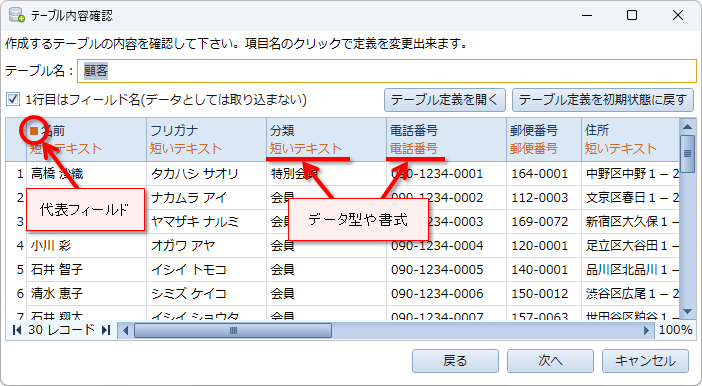
Task: Select postal code cell 164-0001
Action: coord(544,174)
